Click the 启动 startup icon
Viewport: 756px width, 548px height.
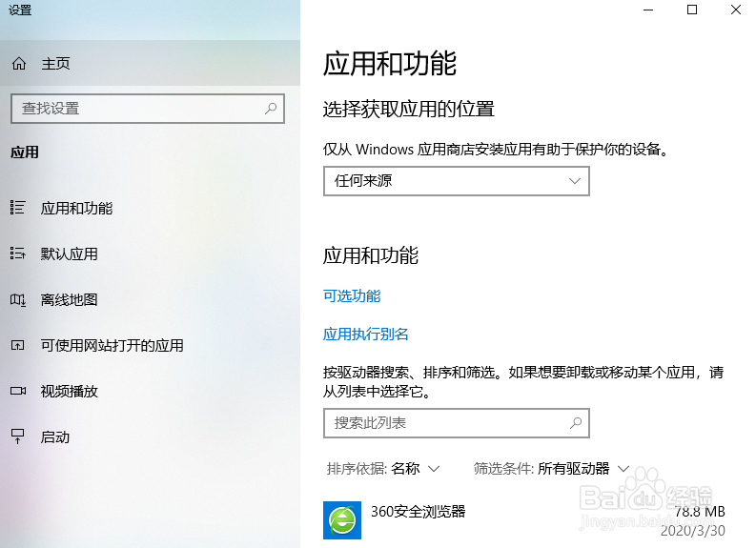(17, 436)
